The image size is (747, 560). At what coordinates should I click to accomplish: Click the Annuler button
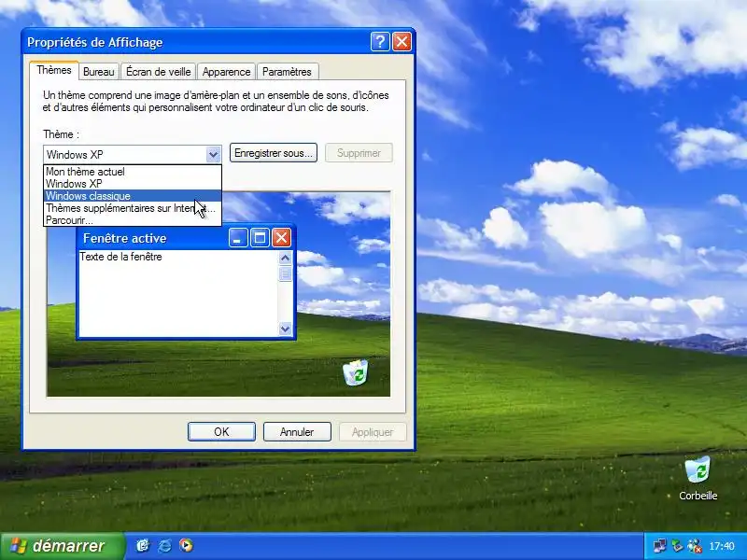[297, 432]
